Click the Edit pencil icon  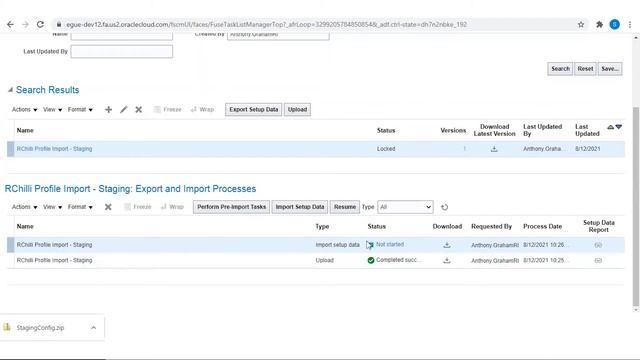click(124, 109)
